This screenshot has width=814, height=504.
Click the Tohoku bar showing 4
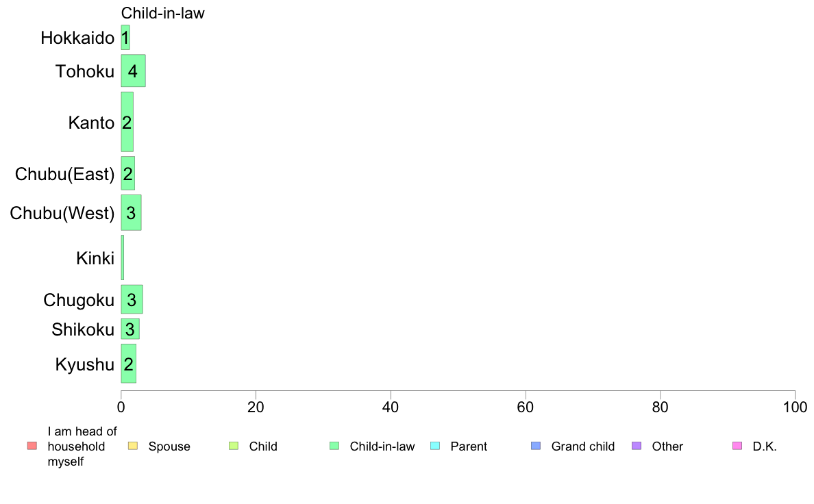pos(134,71)
